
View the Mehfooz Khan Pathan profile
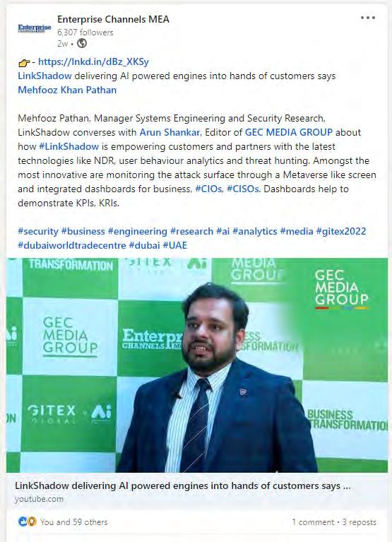[x=67, y=90]
